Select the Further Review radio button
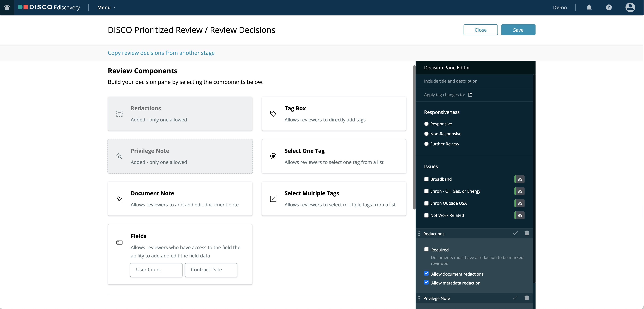 tap(426, 144)
